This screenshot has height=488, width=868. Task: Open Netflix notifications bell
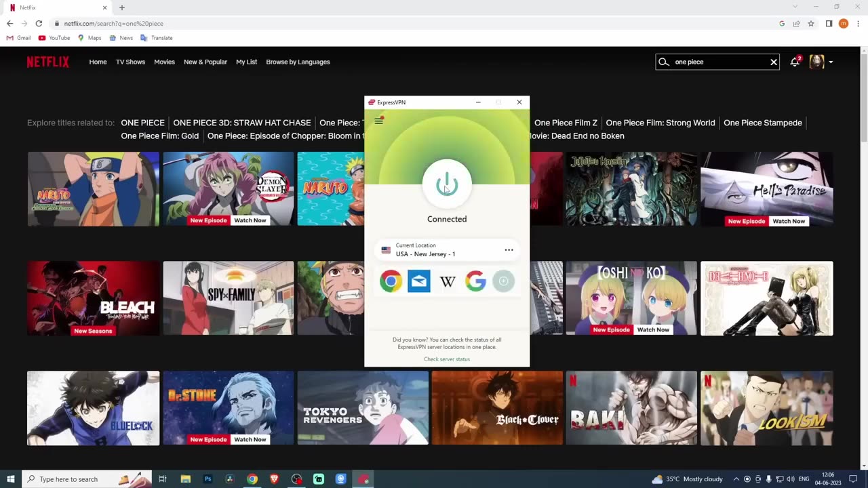click(795, 62)
